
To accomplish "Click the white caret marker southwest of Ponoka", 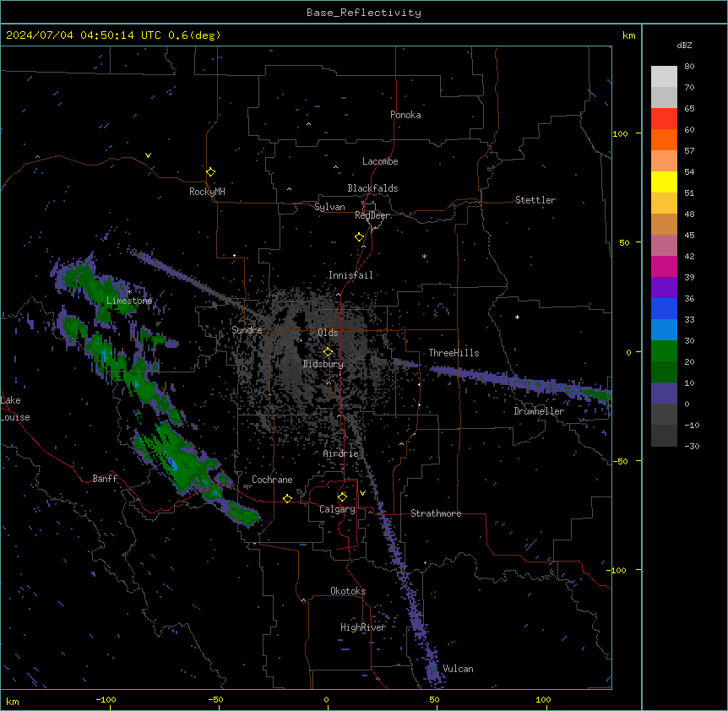I will tap(309, 124).
